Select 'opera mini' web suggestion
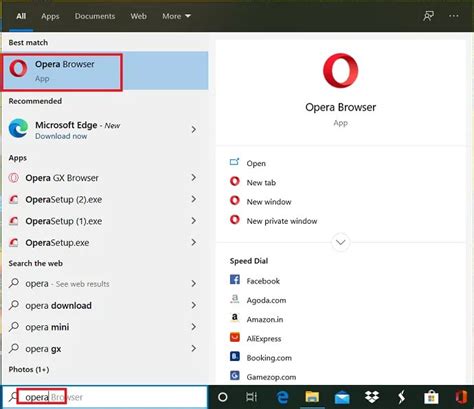Screen dimensions: 474x409 (47, 327)
